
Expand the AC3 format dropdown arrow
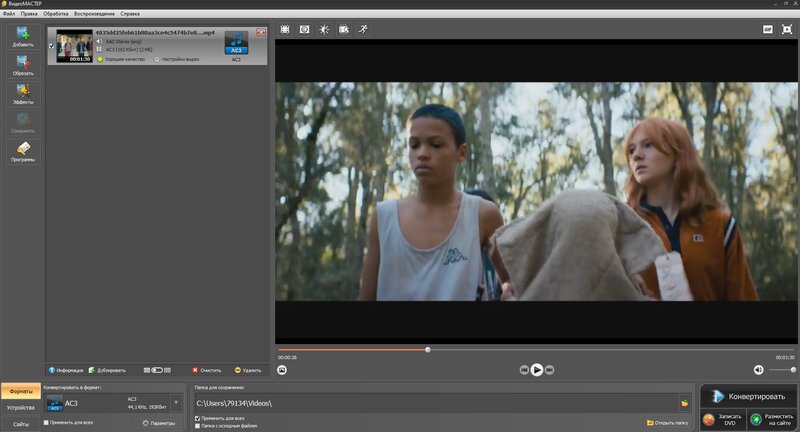pos(176,403)
